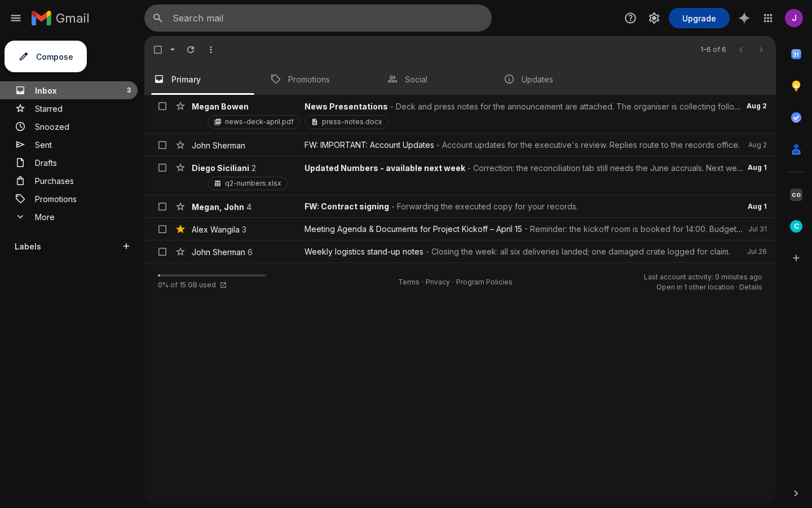Open the Drafts folder

pos(69,163)
